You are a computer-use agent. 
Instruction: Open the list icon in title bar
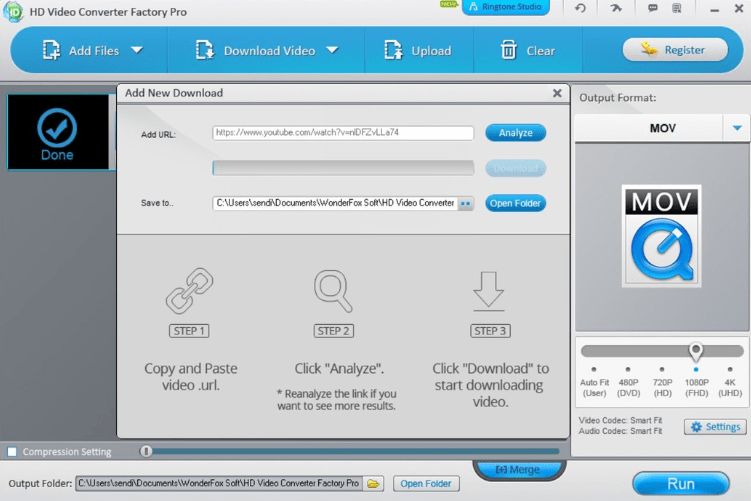pyautogui.click(x=677, y=8)
